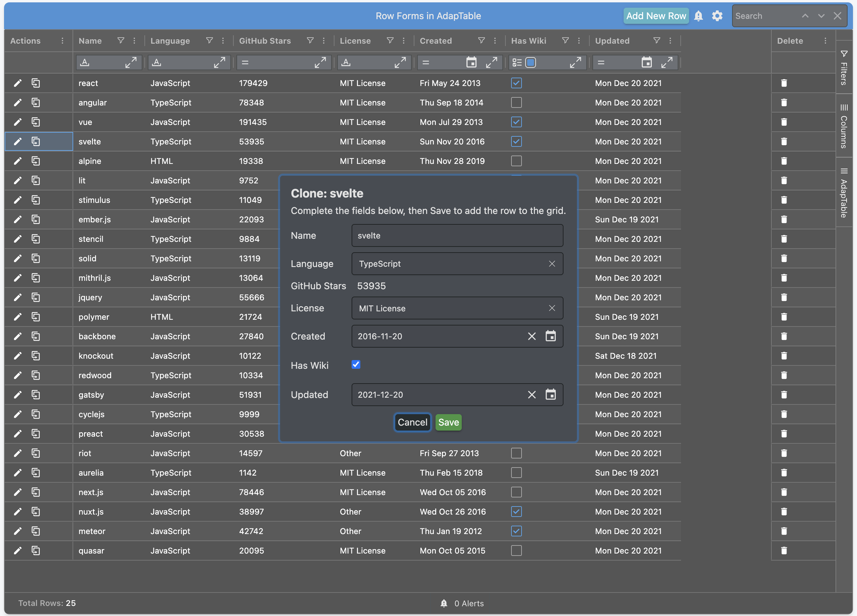Viewport: 857px width, 616px height.
Task: Open Name column filter funnel icon
Action: tap(121, 40)
